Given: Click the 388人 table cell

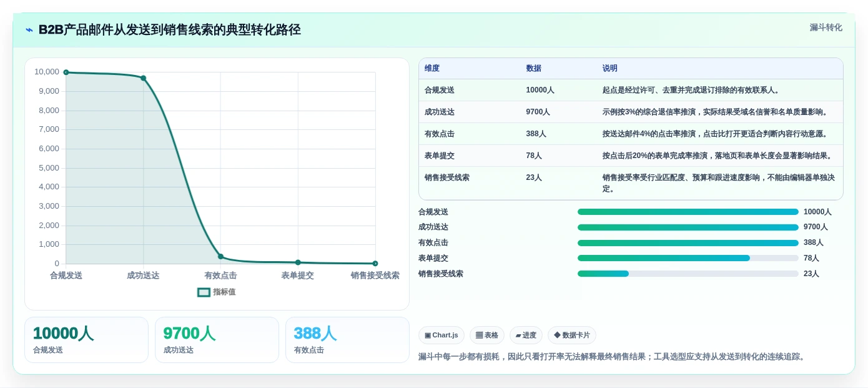Looking at the screenshot, I should click(536, 134).
